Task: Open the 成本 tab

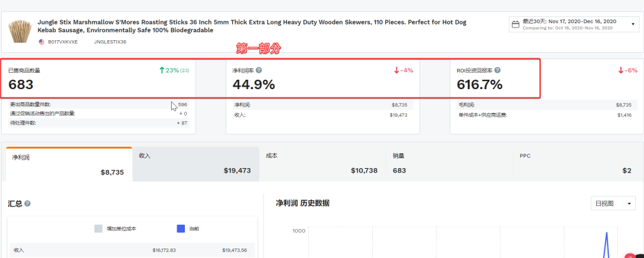Action: coord(323,164)
